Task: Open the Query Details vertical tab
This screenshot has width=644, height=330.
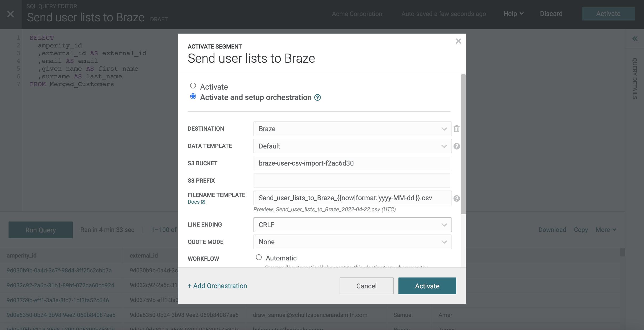Action: [x=635, y=79]
